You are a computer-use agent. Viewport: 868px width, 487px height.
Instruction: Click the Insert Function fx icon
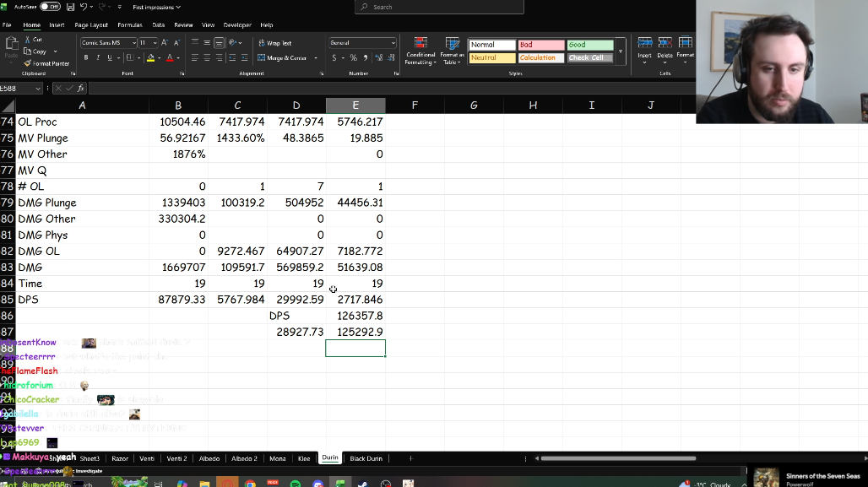(81, 88)
